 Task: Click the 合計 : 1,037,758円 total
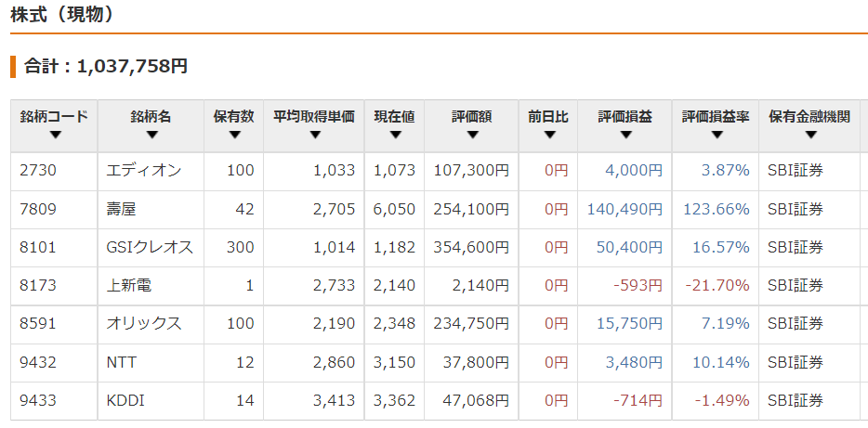point(106,66)
